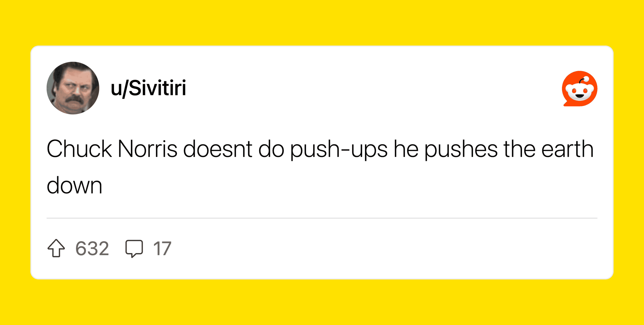Click the comment speech bubble icon
644x325 pixels.
tap(134, 248)
